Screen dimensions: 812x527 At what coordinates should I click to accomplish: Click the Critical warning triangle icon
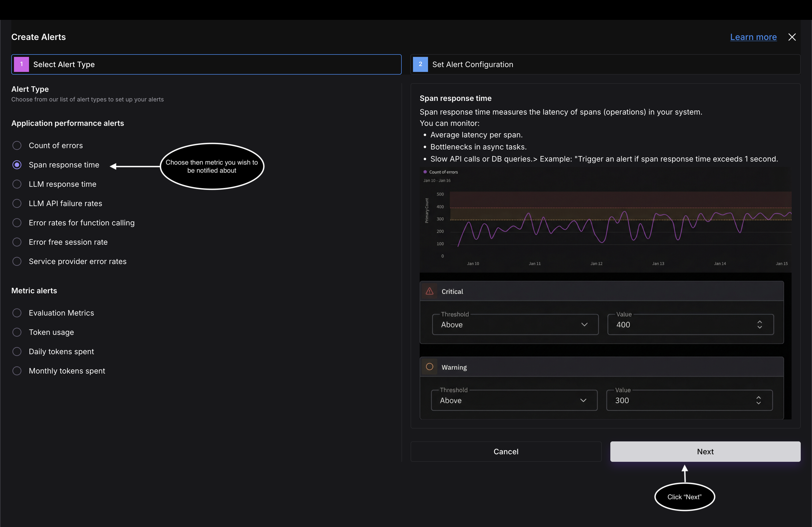coord(430,291)
